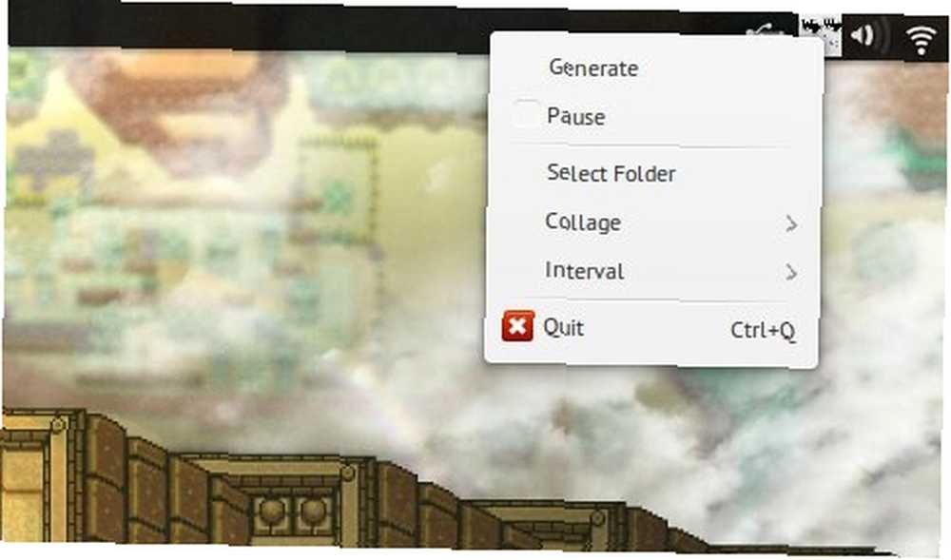Expand the Interval submenu arrow

click(x=791, y=272)
